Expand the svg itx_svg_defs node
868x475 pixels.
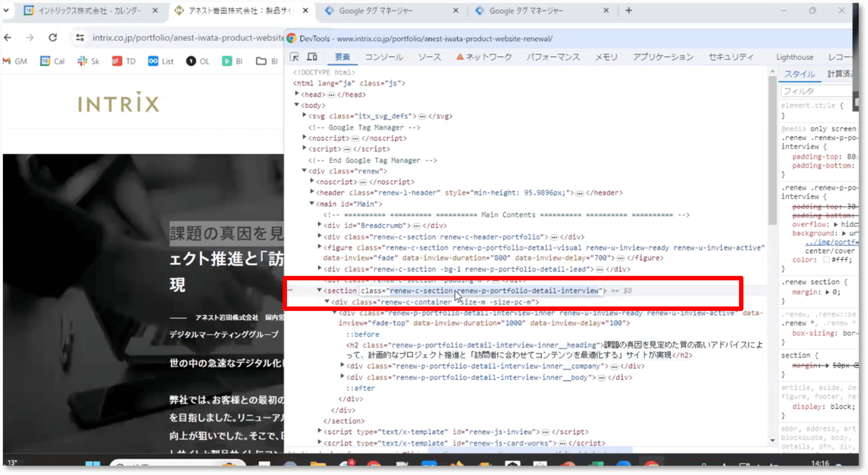pos(304,115)
